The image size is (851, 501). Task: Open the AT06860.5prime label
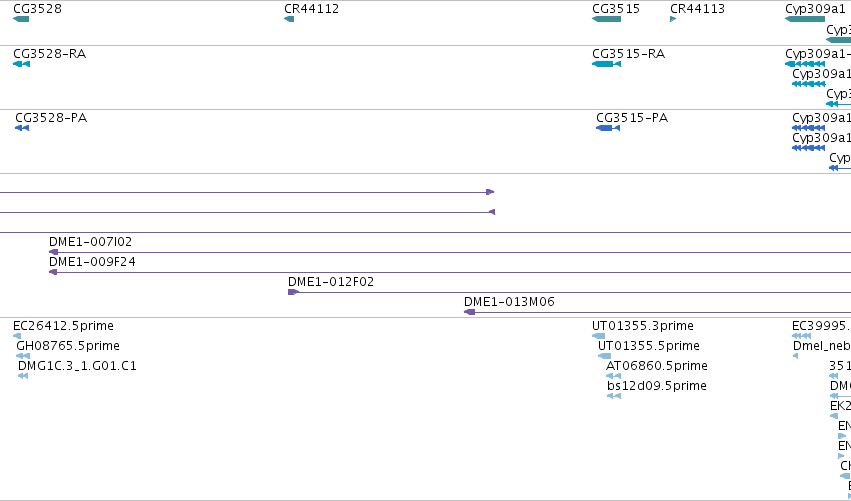pyautogui.click(x=657, y=366)
